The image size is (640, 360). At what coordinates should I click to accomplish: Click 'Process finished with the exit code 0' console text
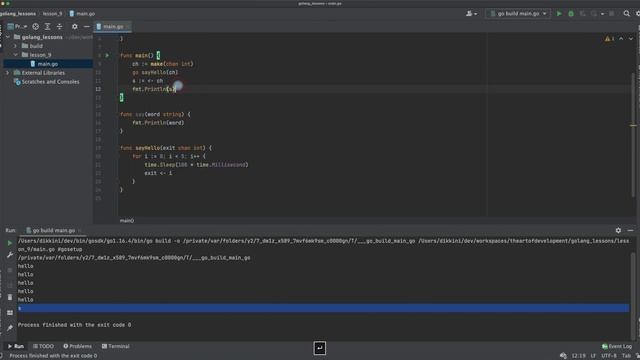74,325
